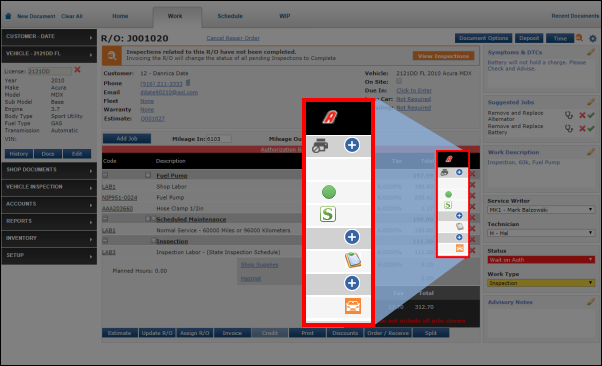Viewport: 602px width, 366px height.
Task: Switch to the Schedule tab
Action: pyautogui.click(x=230, y=16)
